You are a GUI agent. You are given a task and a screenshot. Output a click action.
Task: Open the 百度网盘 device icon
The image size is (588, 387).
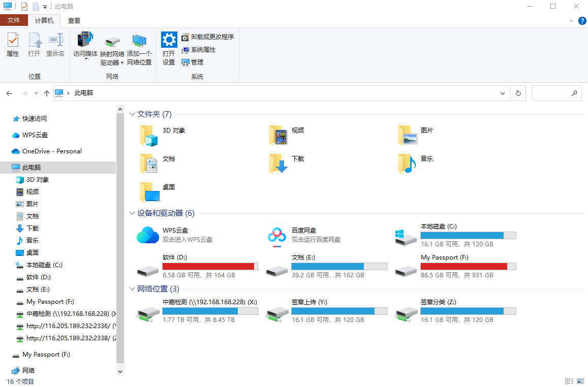point(277,235)
